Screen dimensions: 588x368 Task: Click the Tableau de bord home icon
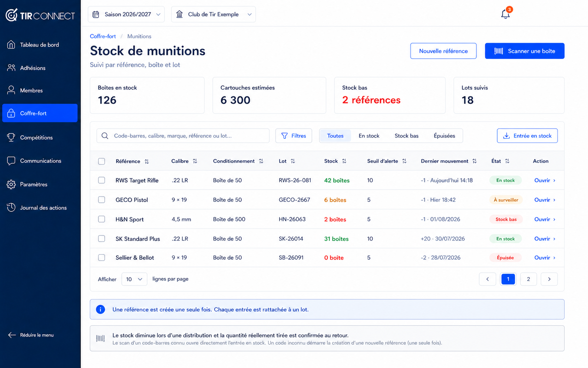pos(11,45)
